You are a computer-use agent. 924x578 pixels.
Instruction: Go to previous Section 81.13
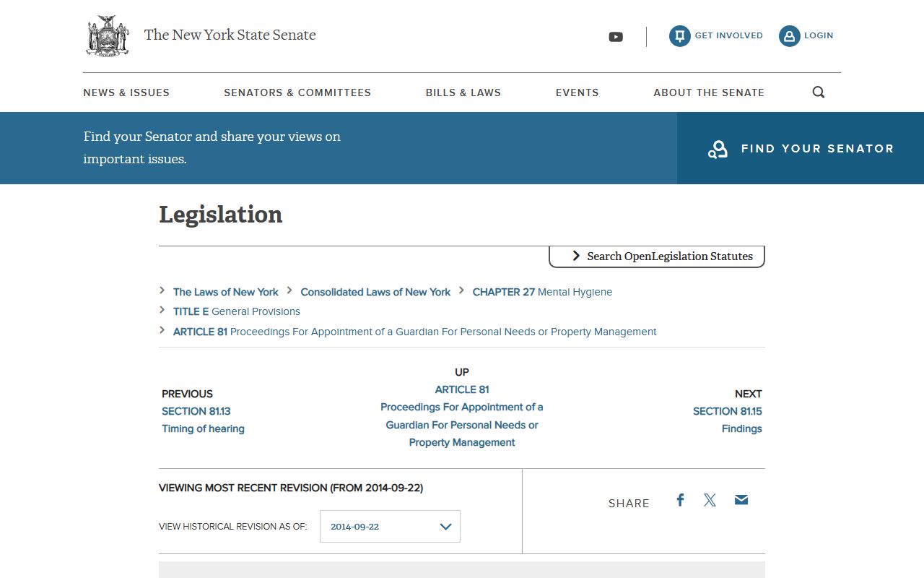click(x=196, y=411)
